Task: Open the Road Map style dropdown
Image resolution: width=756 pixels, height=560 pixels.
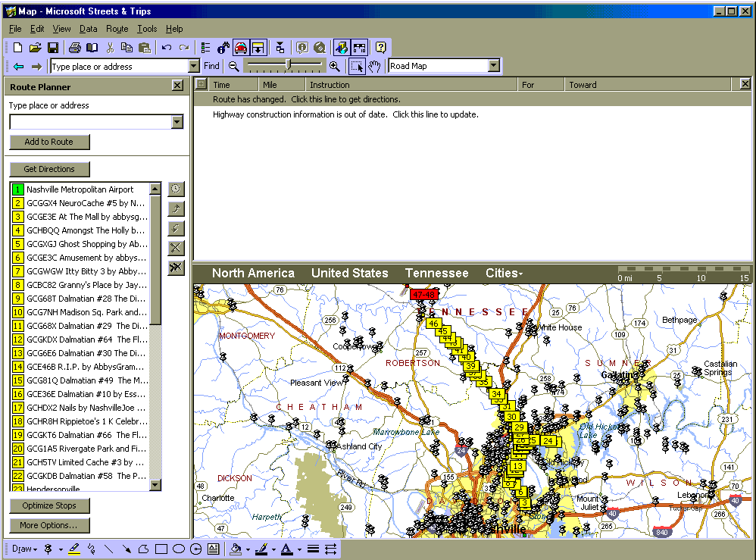Action: pyautogui.click(x=494, y=66)
